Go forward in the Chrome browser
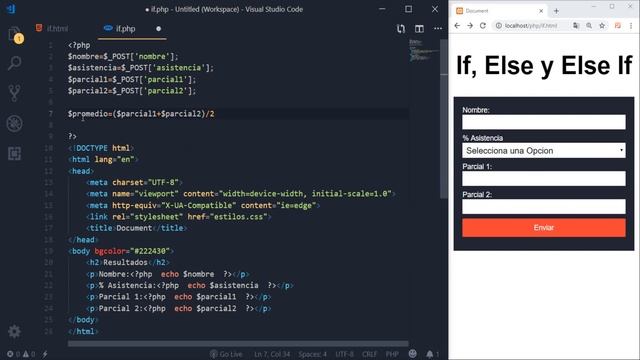The width and height of the screenshot is (640, 360). pos(470,26)
